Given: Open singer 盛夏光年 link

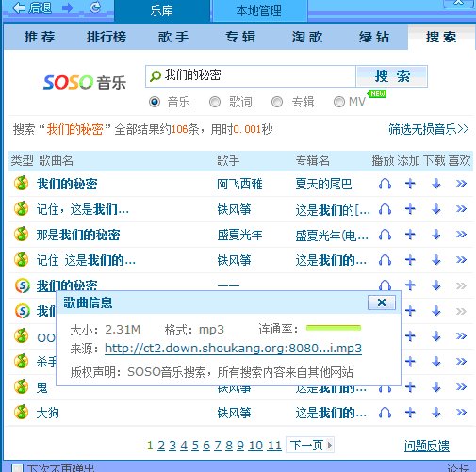Looking at the screenshot, I should 239,235.
